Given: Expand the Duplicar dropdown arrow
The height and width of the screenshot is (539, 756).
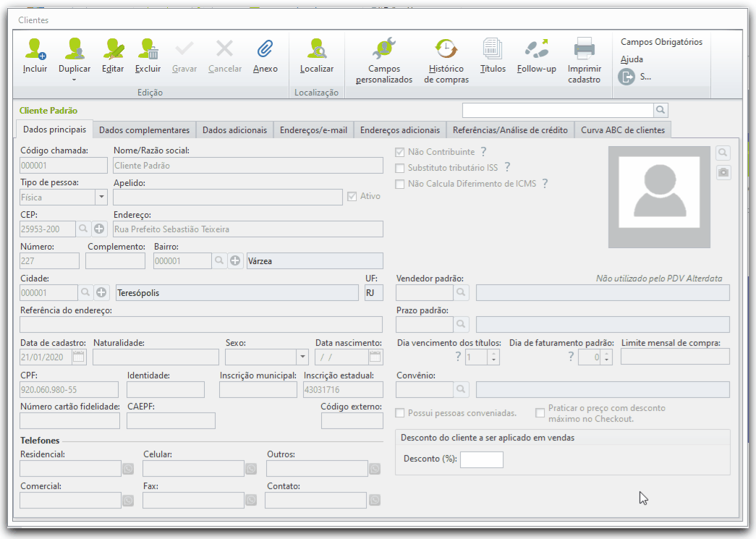Looking at the screenshot, I should tap(75, 80).
